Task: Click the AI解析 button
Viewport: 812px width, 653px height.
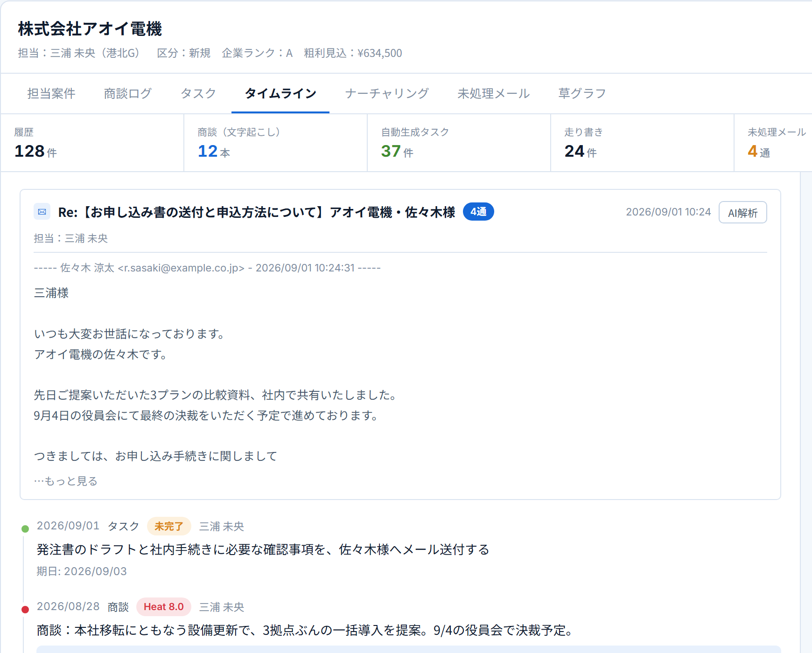Action: tap(742, 212)
